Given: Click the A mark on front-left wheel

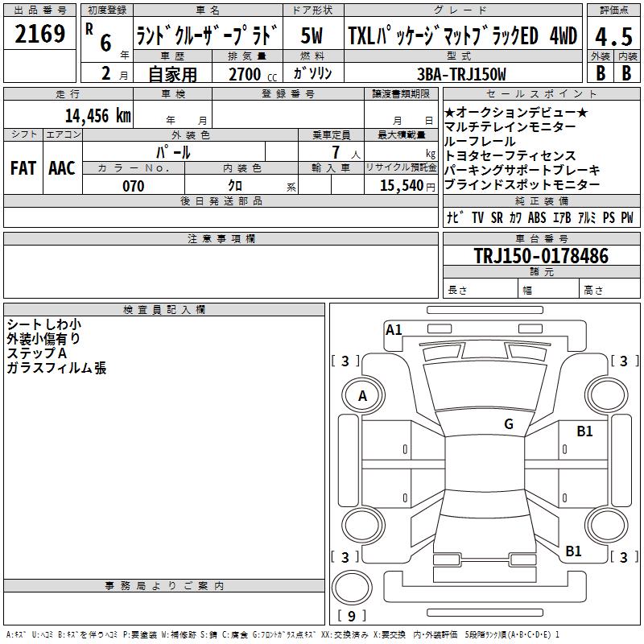Looking at the screenshot, I should (363, 396).
